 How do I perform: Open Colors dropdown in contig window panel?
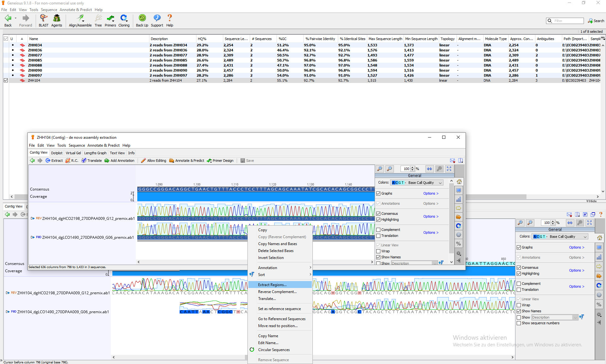(x=417, y=183)
